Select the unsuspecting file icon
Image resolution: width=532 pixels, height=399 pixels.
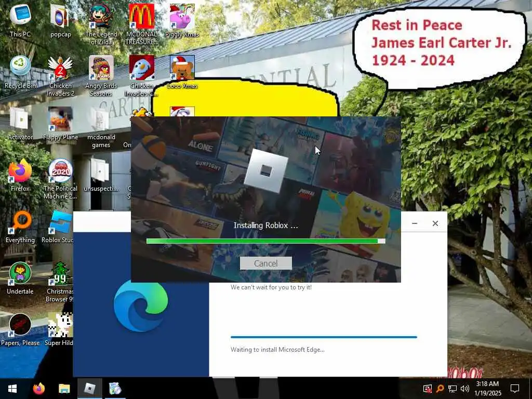(101, 175)
